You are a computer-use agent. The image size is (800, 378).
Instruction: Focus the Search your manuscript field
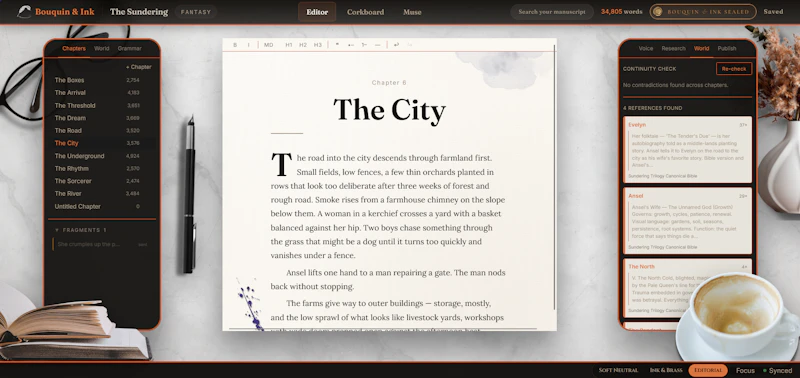[552, 12]
